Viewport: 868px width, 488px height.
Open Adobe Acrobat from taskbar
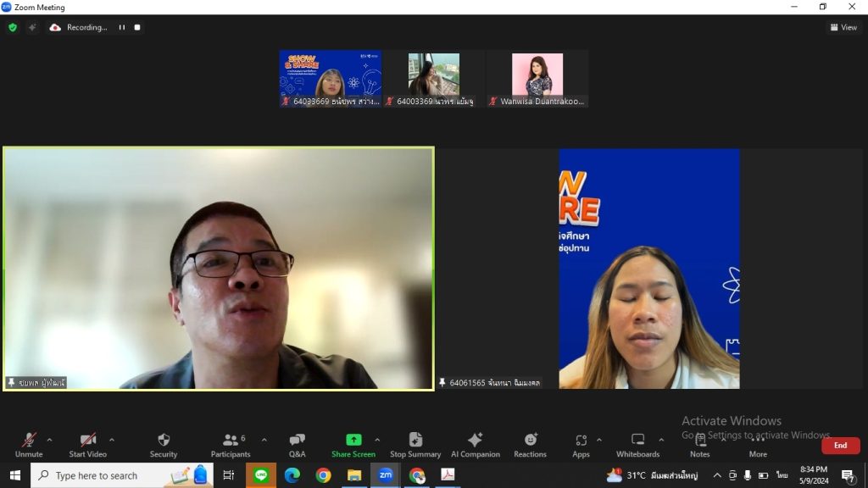pyautogui.click(x=448, y=475)
